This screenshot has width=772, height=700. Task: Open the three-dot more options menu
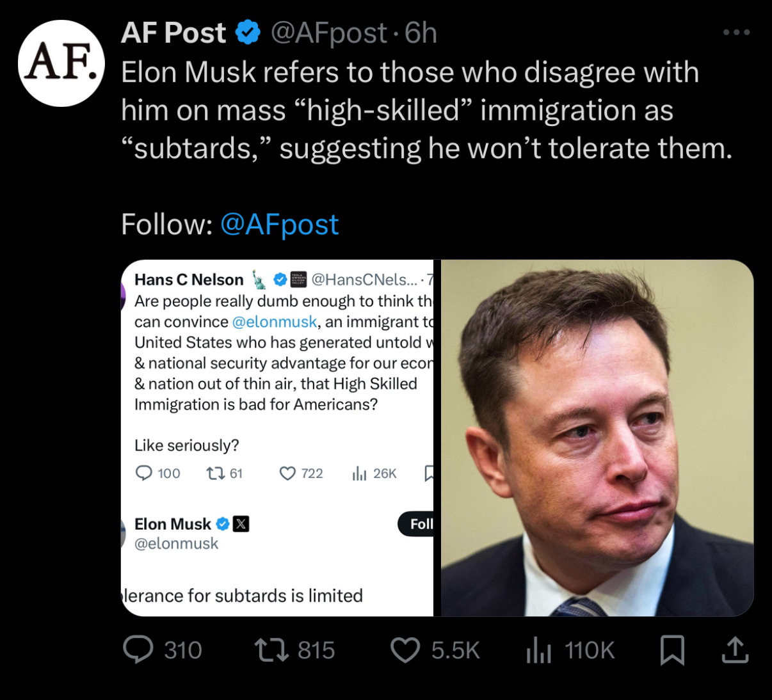coord(736,33)
